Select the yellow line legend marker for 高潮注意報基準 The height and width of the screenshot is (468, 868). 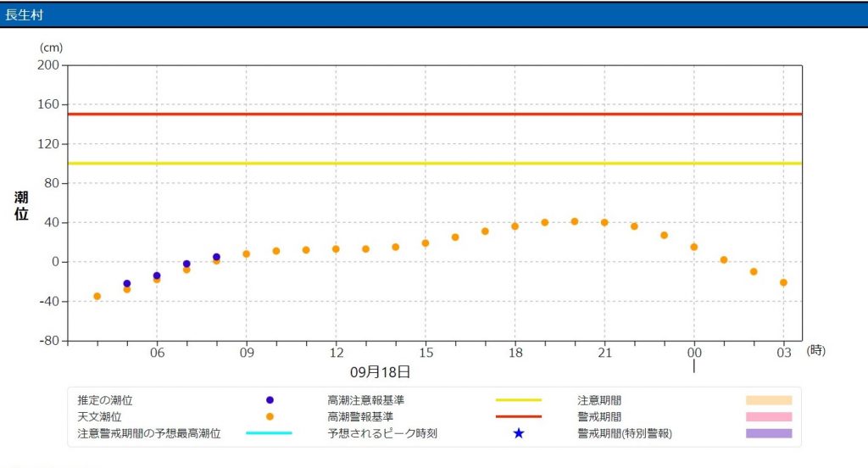point(519,400)
